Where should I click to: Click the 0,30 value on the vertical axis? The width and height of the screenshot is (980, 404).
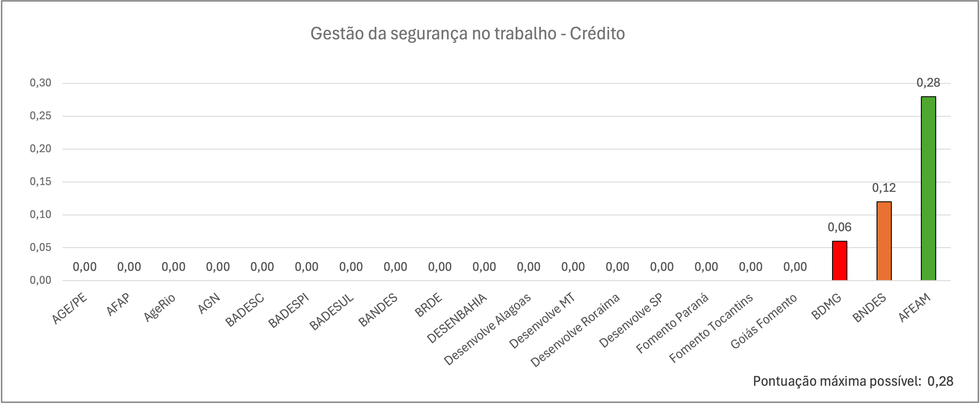[40, 83]
